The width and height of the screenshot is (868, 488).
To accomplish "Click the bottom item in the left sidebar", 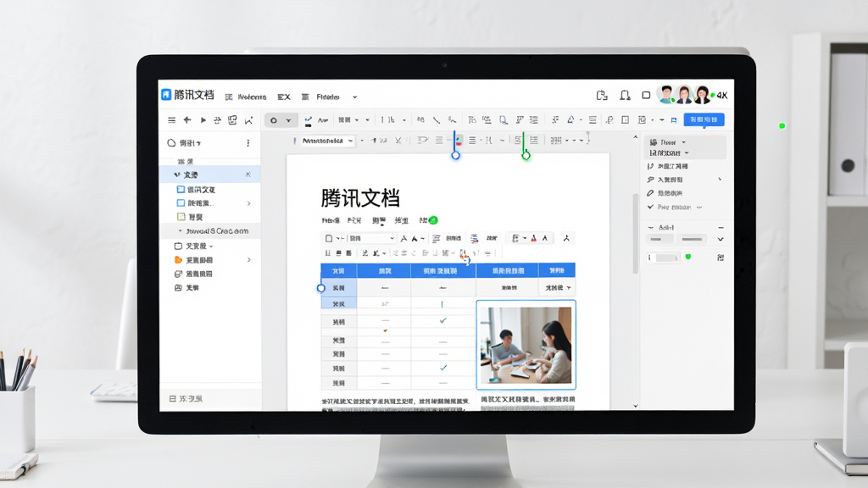I will tap(186, 398).
